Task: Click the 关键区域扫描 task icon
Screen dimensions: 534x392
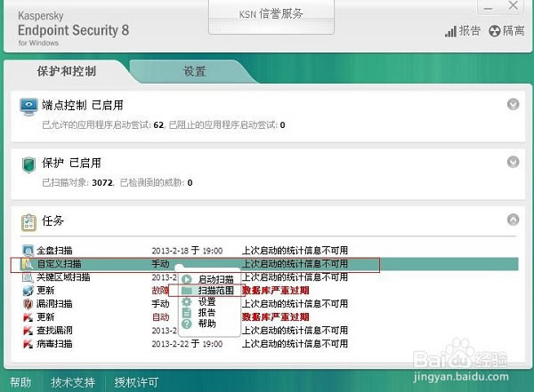Action: [x=28, y=277]
